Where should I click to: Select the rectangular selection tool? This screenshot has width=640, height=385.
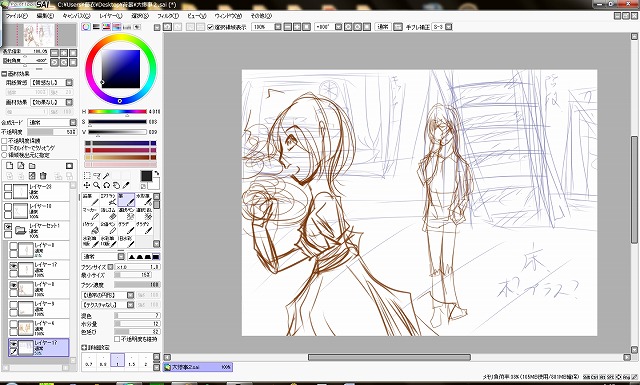(87, 176)
